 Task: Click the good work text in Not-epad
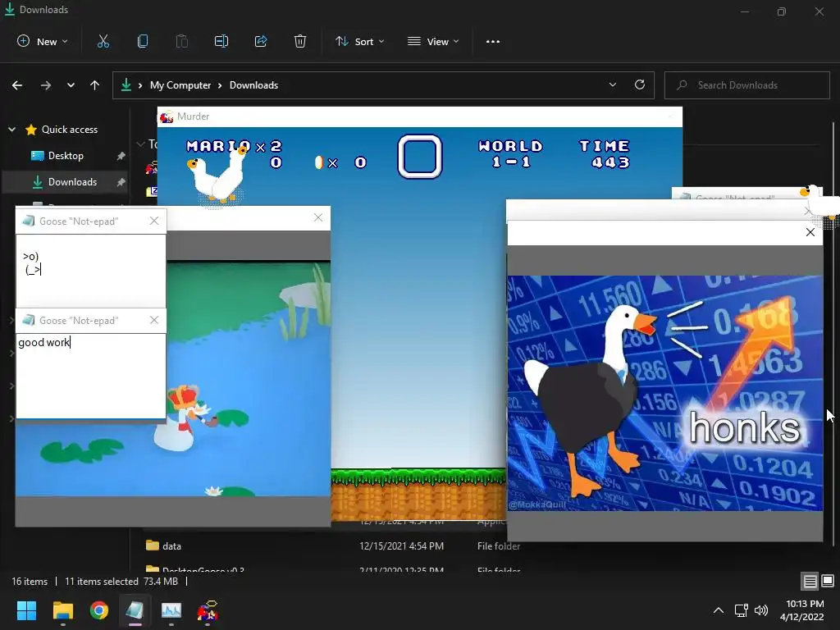coord(44,342)
